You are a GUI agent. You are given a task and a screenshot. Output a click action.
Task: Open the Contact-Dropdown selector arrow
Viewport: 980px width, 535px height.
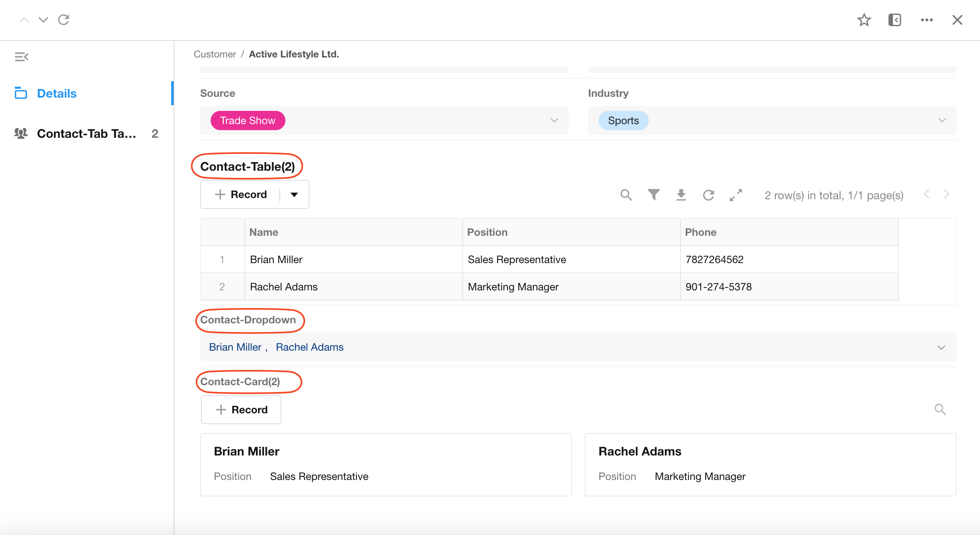point(941,347)
